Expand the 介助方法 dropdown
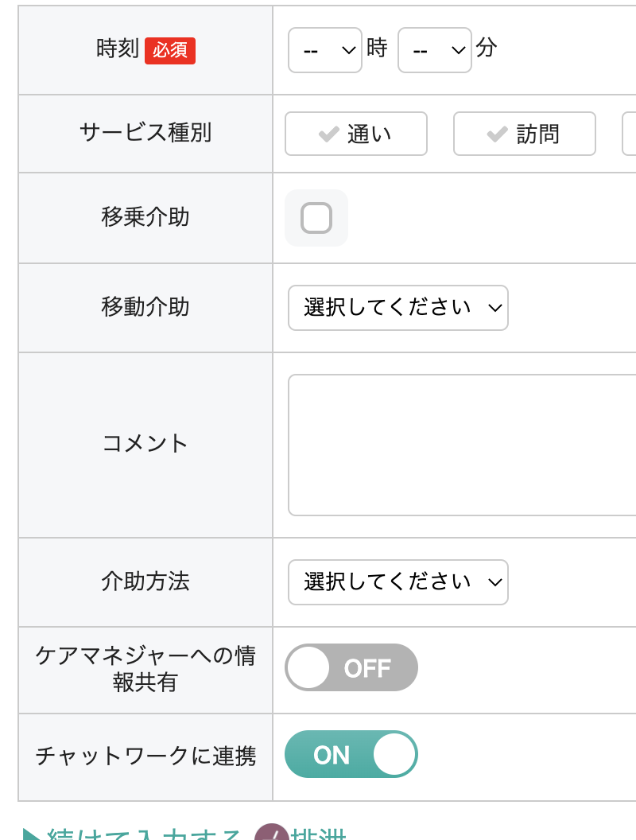636x840 pixels. [x=397, y=582]
